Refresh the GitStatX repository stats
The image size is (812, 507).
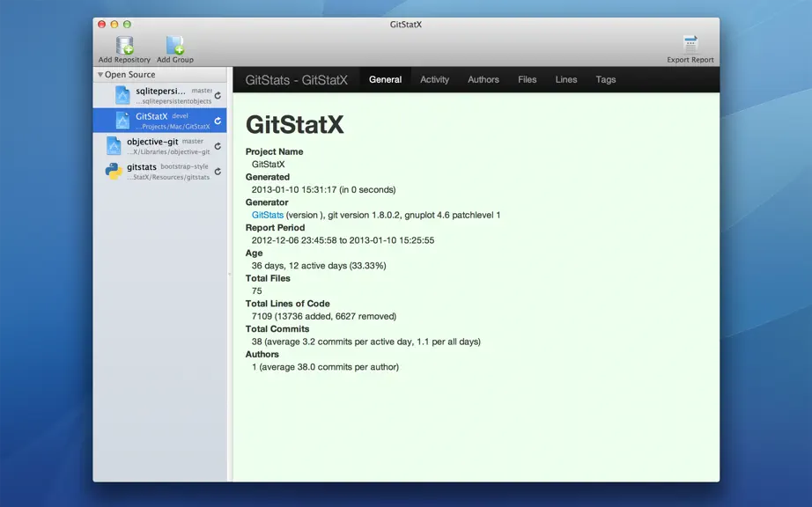point(218,121)
